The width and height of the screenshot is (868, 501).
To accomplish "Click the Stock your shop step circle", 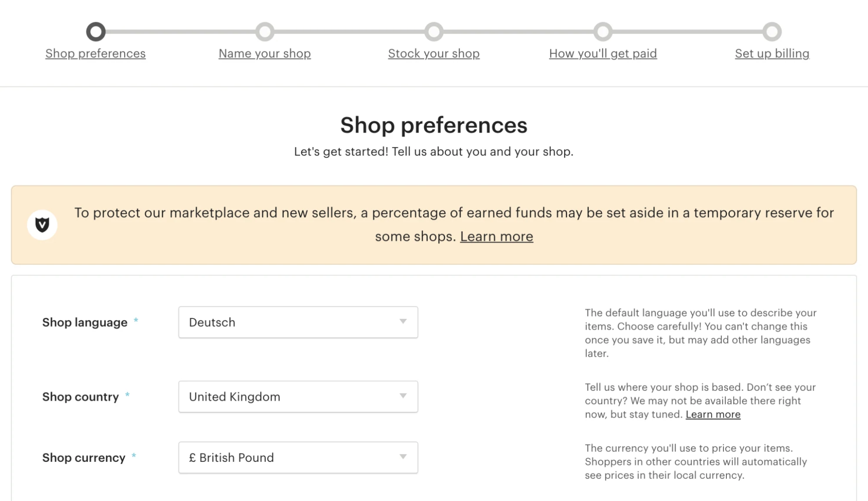I will (434, 32).
